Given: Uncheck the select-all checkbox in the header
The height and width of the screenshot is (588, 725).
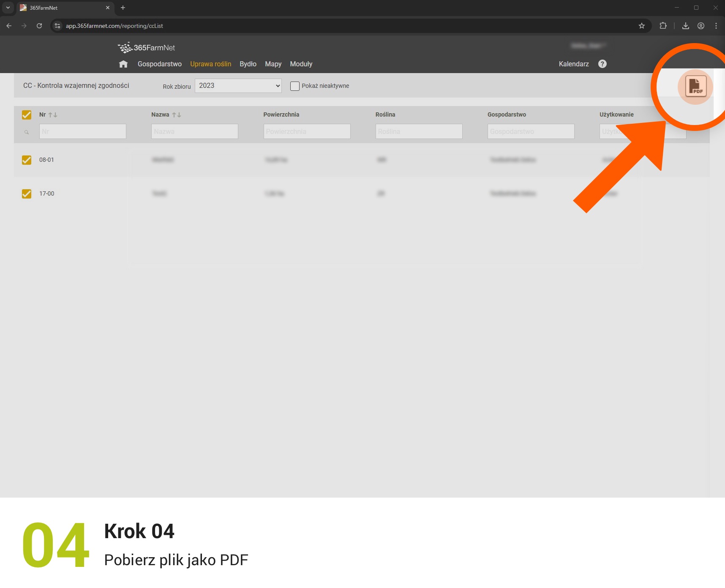Looking at the screenshot, I should tap(27, 115).
